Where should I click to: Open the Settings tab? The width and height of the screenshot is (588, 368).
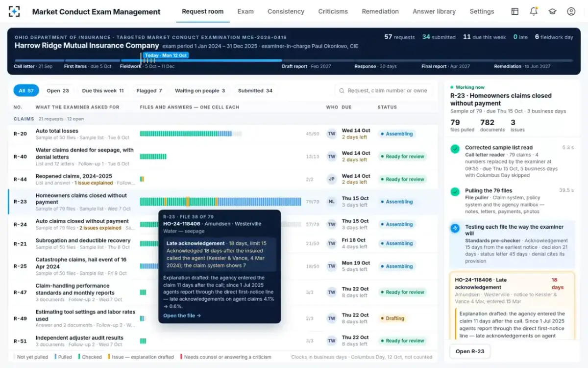pyautogui.click(x=482, y=11)
